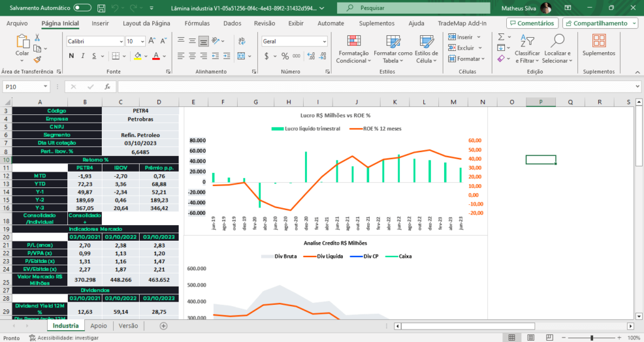Click Colar paste button
This screenshot has height=342, width=644.
coord(22,45)
